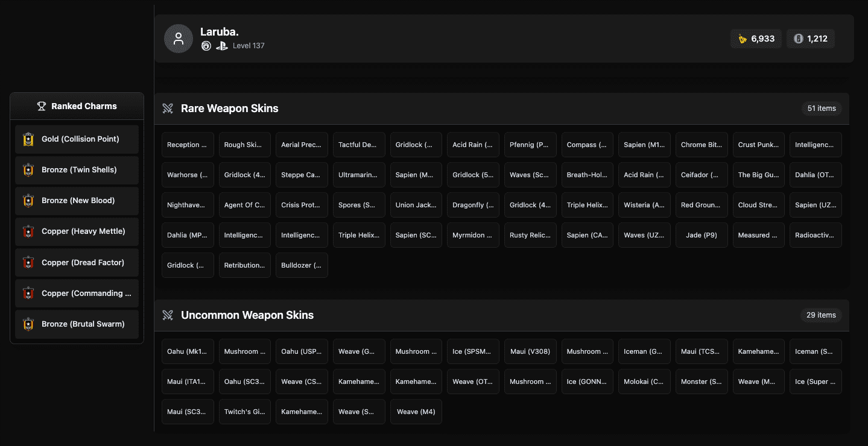Click the 29 items count badge
Screen dimensions: 868x446
pos(821,315)
